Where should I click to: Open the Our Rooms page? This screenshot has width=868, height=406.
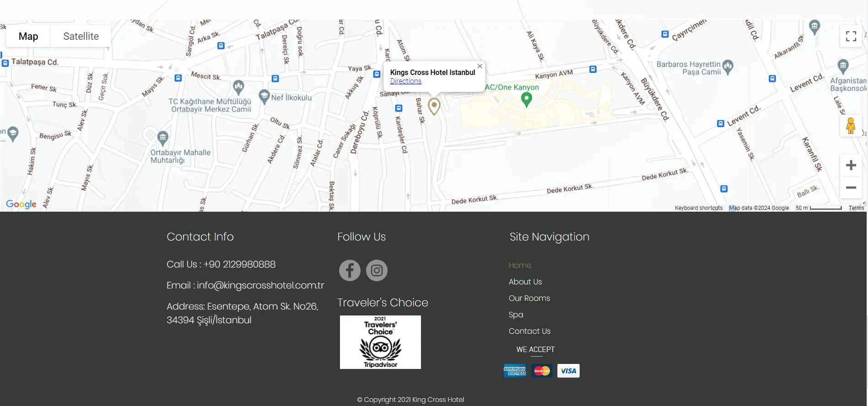click(x=529, y=298)
